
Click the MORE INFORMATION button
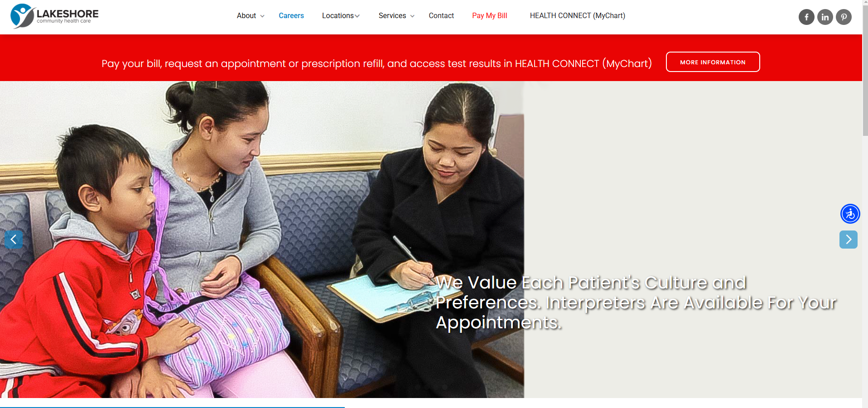tap(713, 62)
